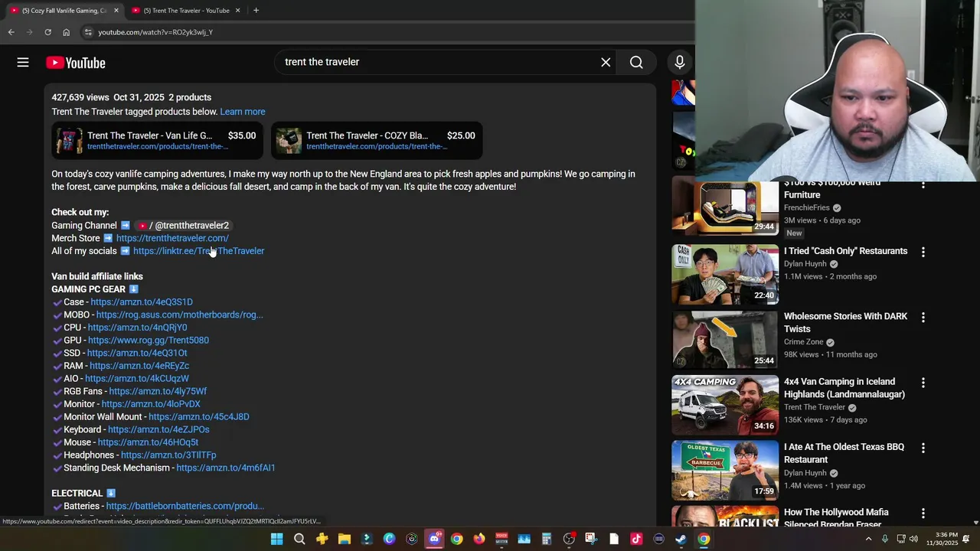Open the Batteries battlebornbatteries link
Viewport: 980px width, 551px height.
tap(185, 506)
